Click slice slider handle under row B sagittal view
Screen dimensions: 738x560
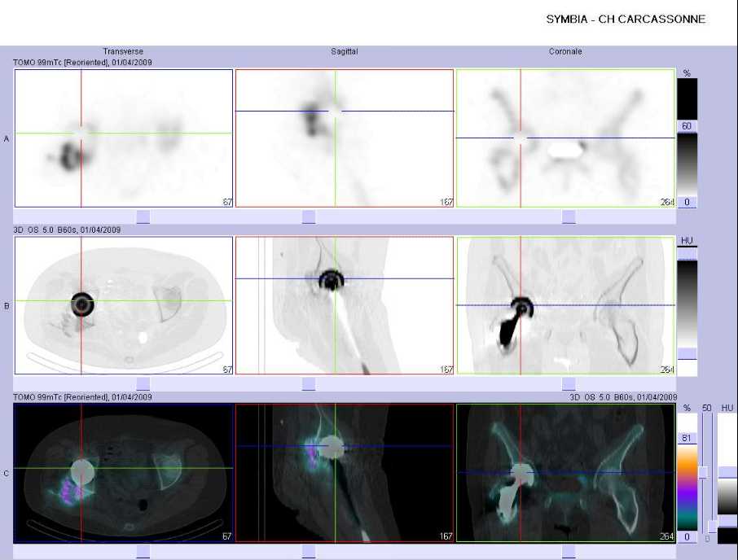tap(309, 383)
